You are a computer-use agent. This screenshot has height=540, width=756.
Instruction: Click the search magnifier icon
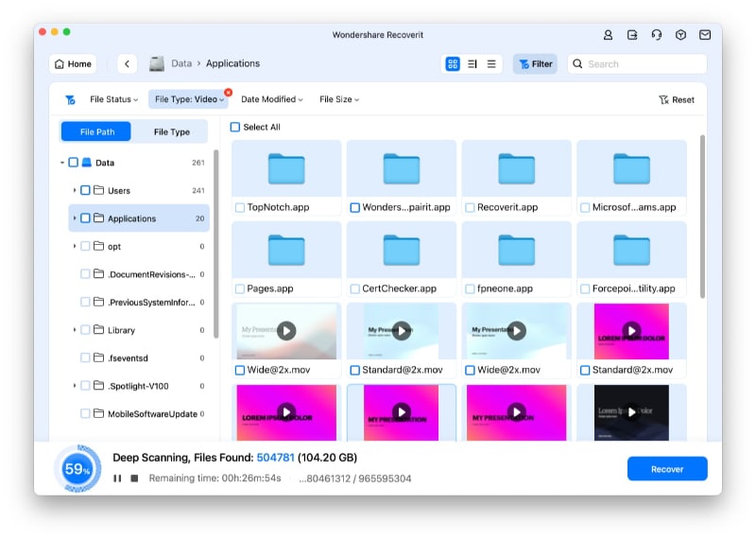577,63
